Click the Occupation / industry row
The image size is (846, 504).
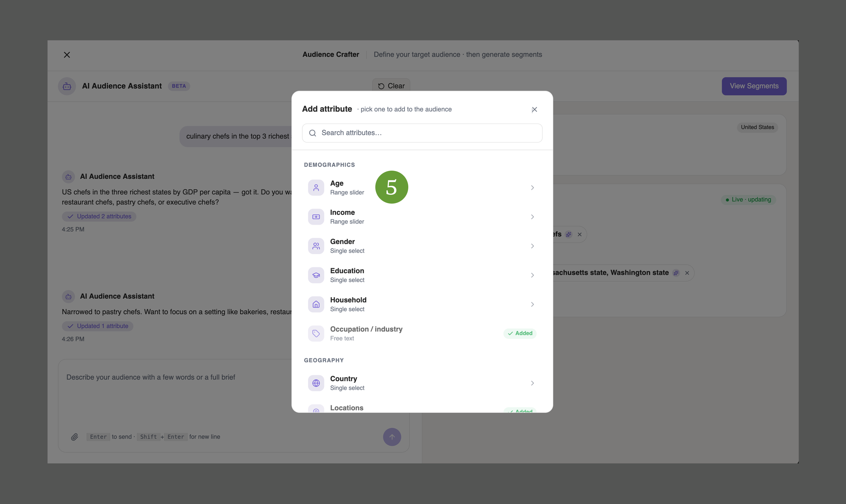pos(422,334)
